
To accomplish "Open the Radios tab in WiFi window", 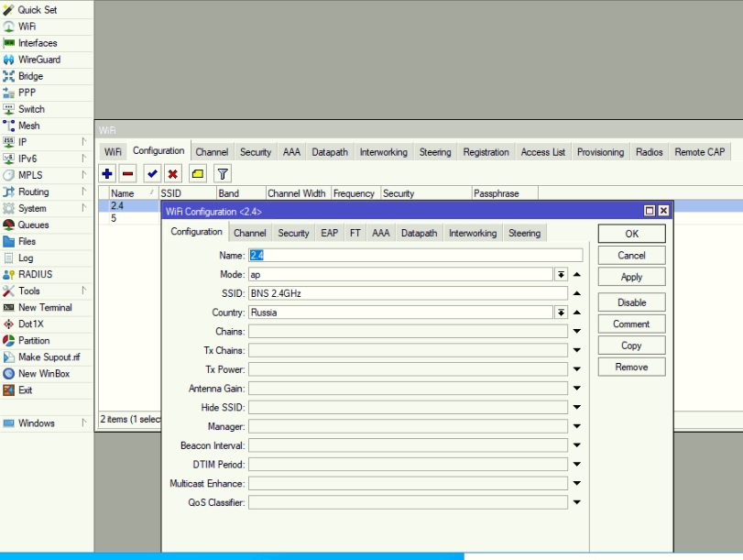I will point(650,152).
